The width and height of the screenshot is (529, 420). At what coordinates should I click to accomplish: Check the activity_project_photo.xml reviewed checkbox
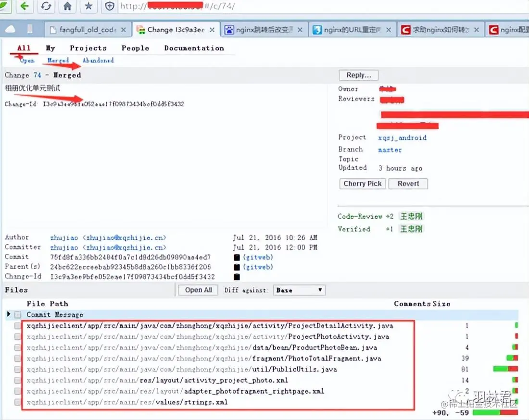(x=18, y=380)
